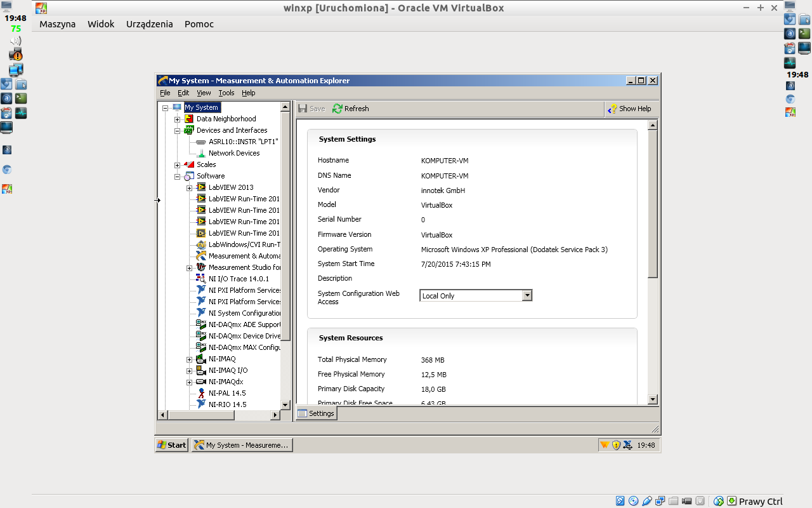Select the NI-RIO 14.5 icon
The width and height of the screenshot is (812, 508).
[x=201, y=404]
